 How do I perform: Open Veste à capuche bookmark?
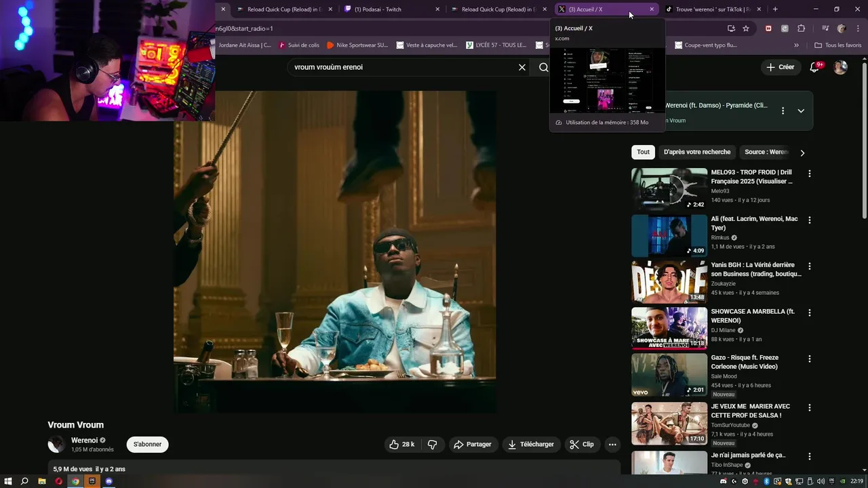tap(427, 45)
